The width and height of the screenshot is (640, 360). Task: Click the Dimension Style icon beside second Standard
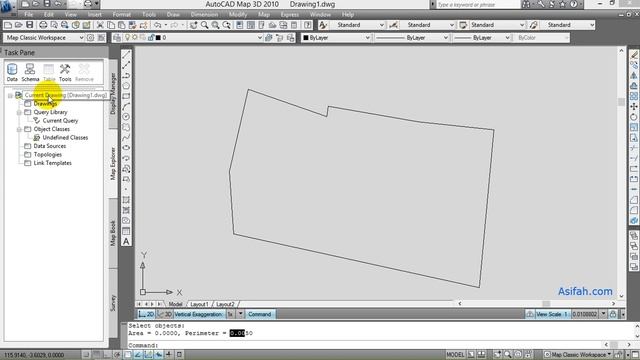[x=393, y=25]
